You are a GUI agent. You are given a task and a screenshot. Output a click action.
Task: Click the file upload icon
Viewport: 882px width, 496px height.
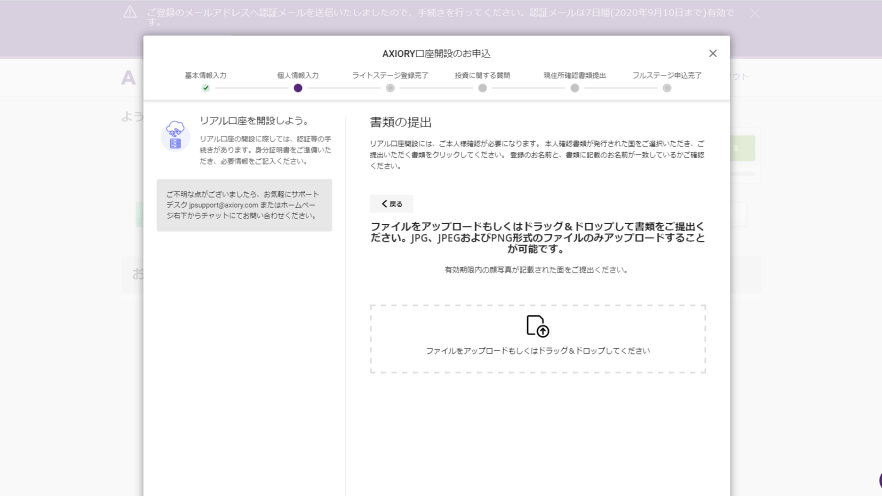point(537,326)
